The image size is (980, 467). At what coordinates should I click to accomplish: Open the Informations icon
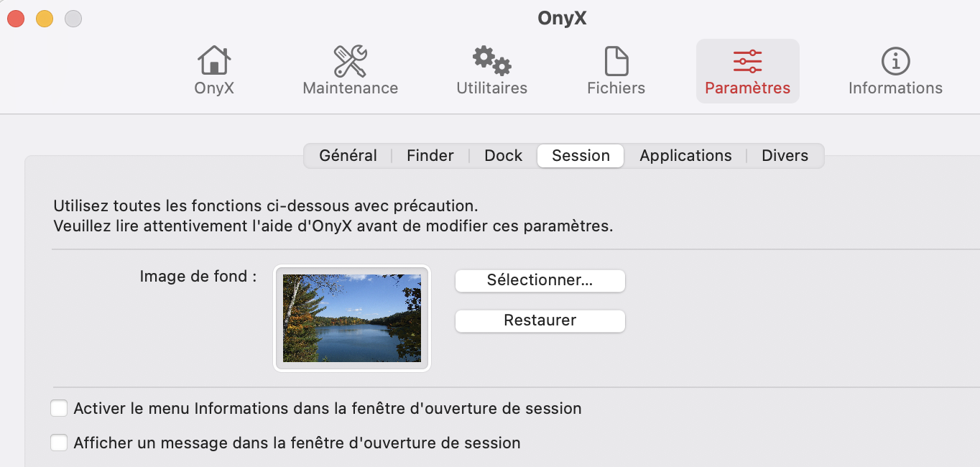pyautogui.click(x=895, y=62)
